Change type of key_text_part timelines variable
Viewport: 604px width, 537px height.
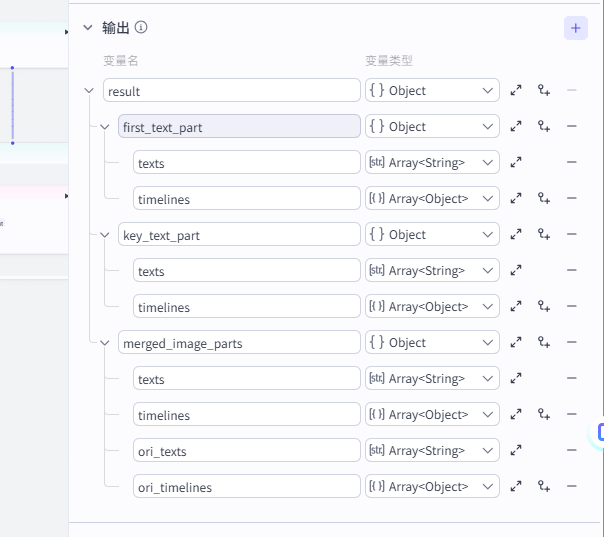click(x=432, y=307)
